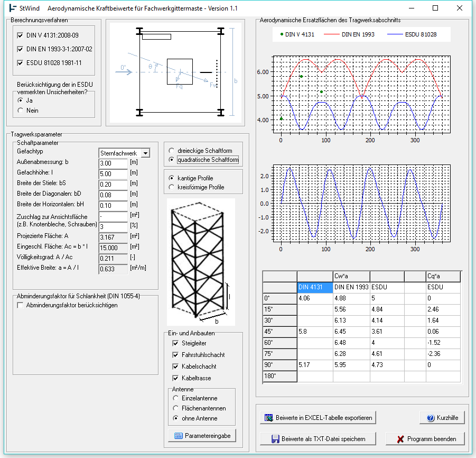Toggle the ESDU 81028 1981-11 checkbox
This screenshot has width=476, height=458.
[x=21, y=63]
